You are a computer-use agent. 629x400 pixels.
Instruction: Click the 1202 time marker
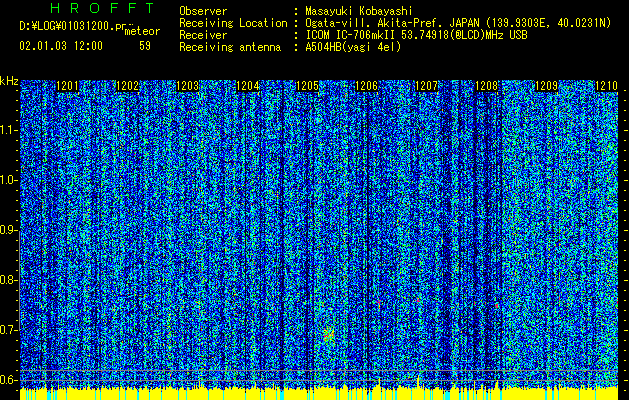point(128,86)
